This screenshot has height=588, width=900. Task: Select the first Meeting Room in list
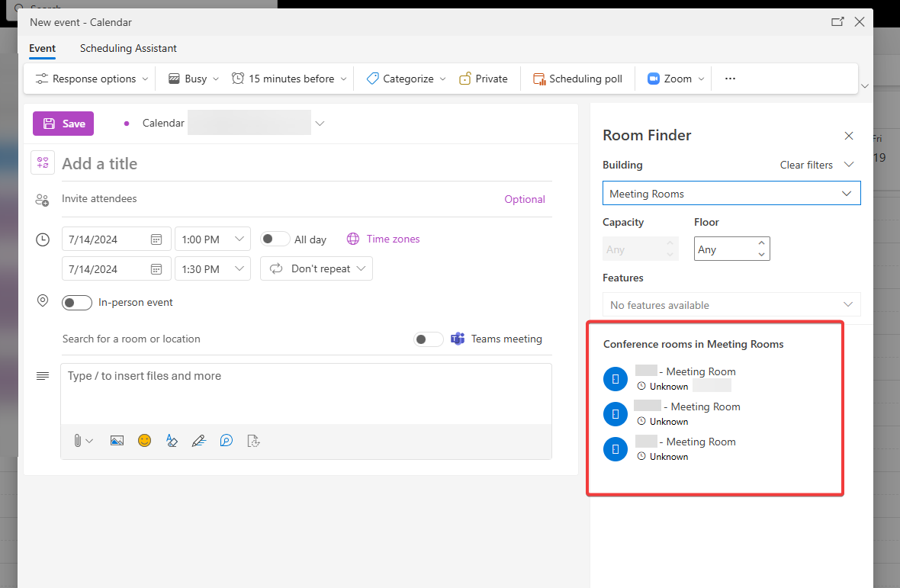point(669,378)
